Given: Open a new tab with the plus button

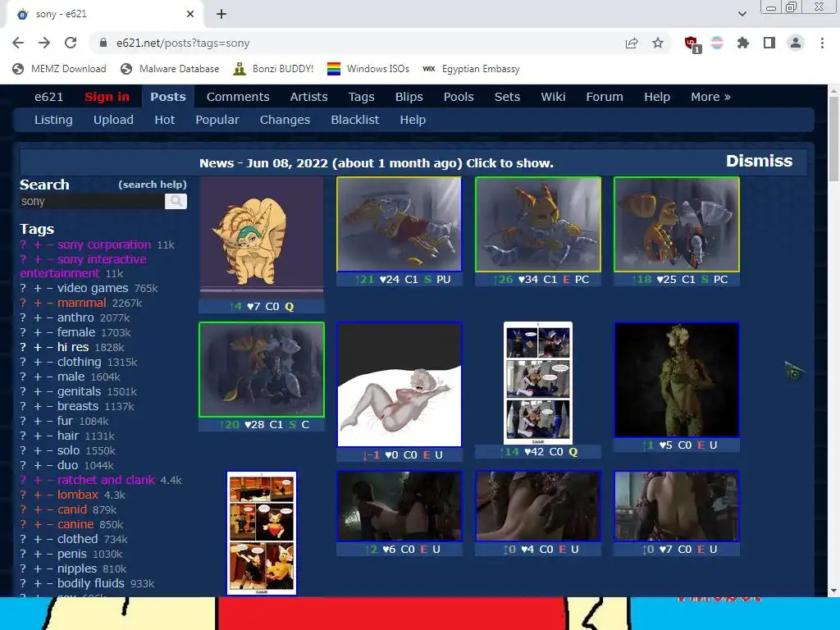Looking at the screenshot, I should point(221,14).
